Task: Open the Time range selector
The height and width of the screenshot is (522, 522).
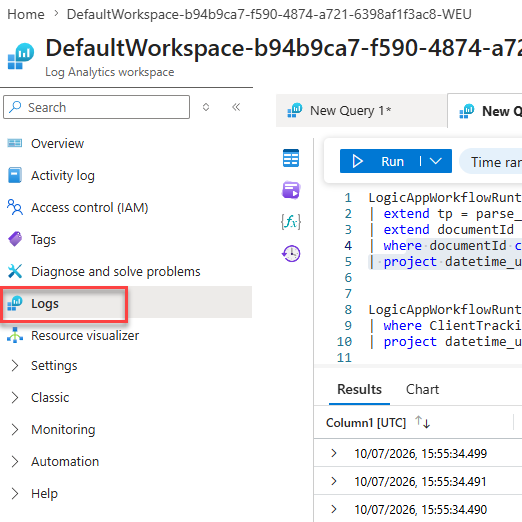Action: (x=491, y=162)
